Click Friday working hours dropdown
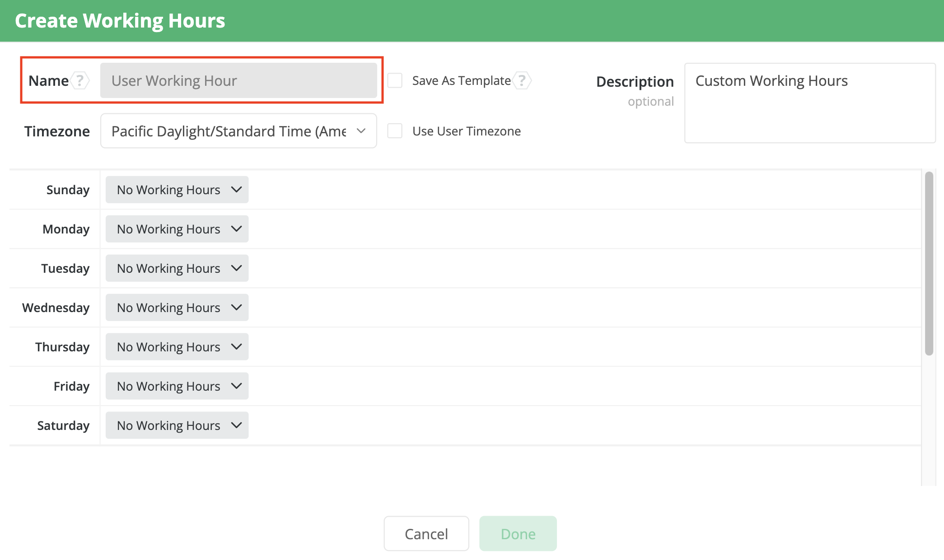 tap(177, 386)
